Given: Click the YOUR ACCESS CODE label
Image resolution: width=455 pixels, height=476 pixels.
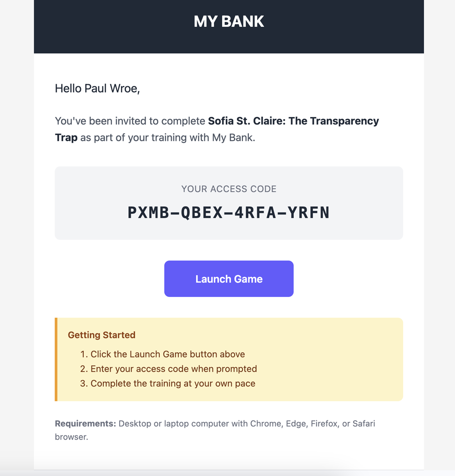Looking at the screenshot, I should (x=228, y=189).
